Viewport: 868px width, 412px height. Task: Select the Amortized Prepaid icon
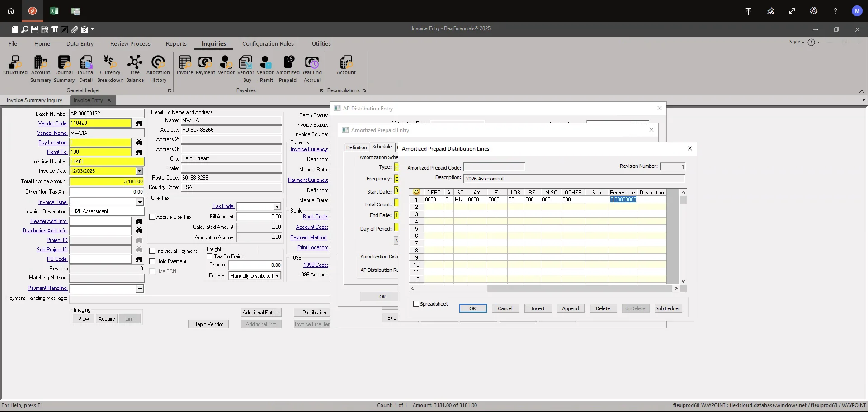(x=288, y=63)
